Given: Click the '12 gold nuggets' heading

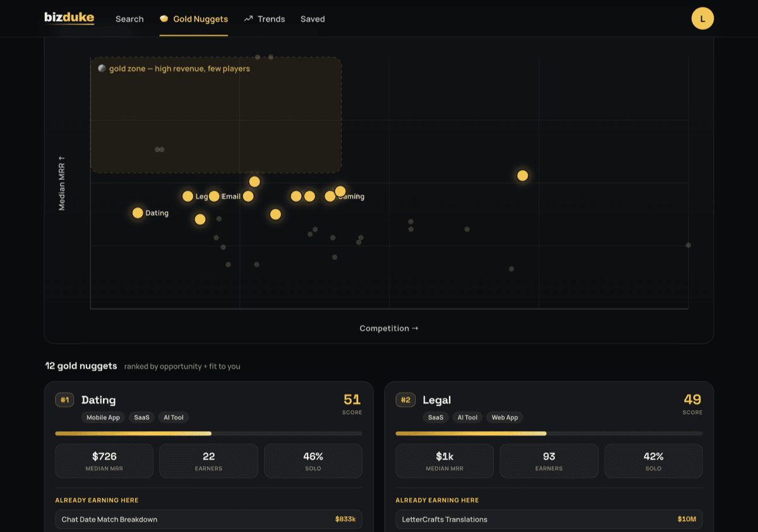Looking at the screenshot, I should pyautogui.click(x=81, y=365).
